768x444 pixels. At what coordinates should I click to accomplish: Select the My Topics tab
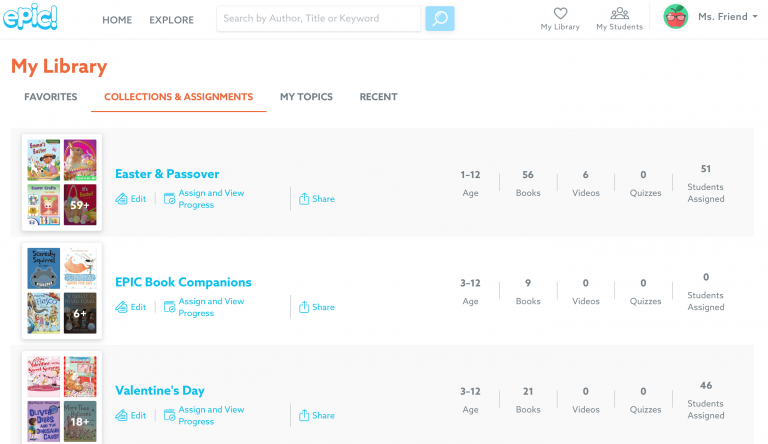[x=306, y=97]
